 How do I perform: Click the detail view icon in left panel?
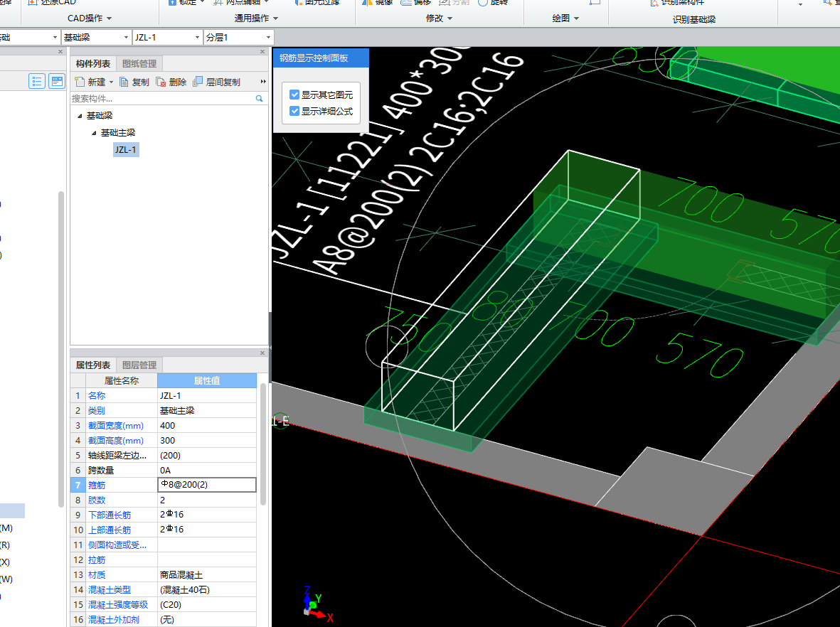point(57,81)
